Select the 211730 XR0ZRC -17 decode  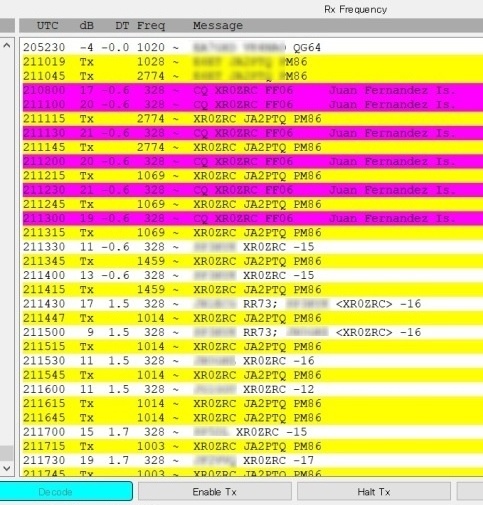pyautogui.click(x=251, y=460)
